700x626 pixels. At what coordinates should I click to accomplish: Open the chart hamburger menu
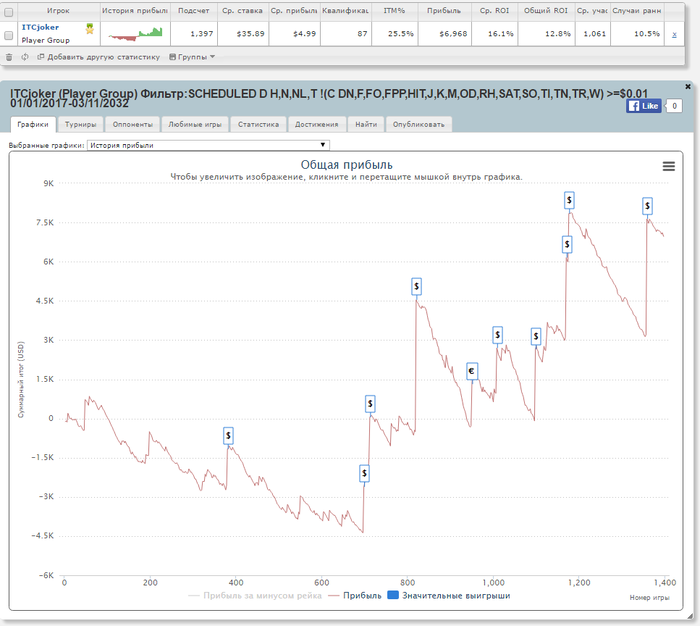pyautogui.click(x=668, y=166)
